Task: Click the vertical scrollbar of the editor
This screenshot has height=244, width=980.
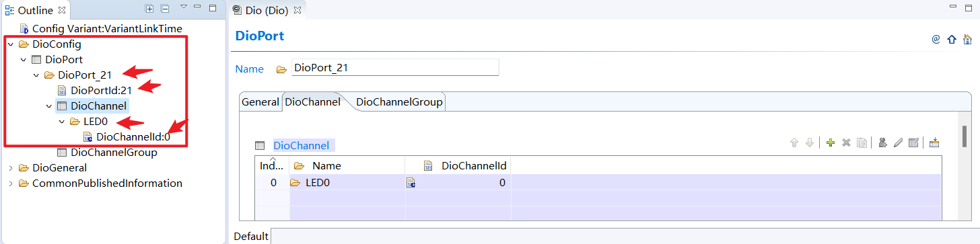Action: click(965, 136)
